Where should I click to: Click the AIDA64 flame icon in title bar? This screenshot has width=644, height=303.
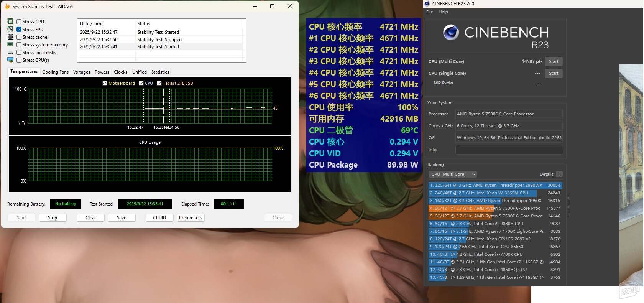point(7,7)
